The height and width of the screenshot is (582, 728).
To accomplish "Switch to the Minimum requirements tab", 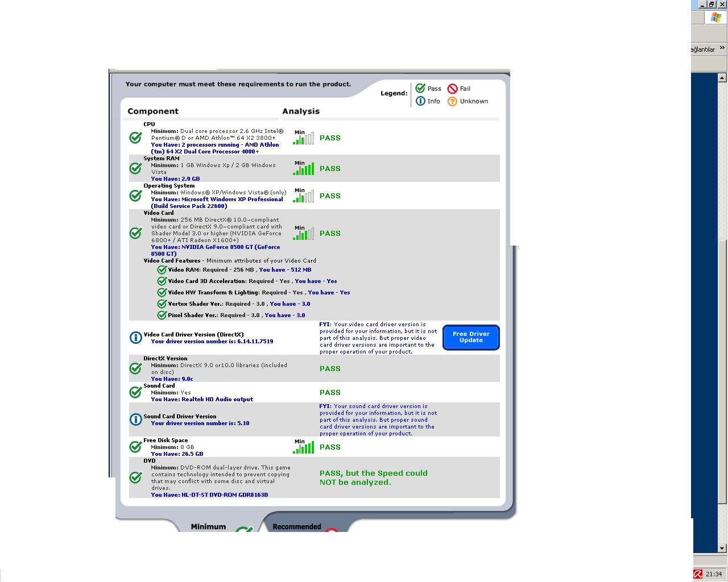I will [208, 527].
